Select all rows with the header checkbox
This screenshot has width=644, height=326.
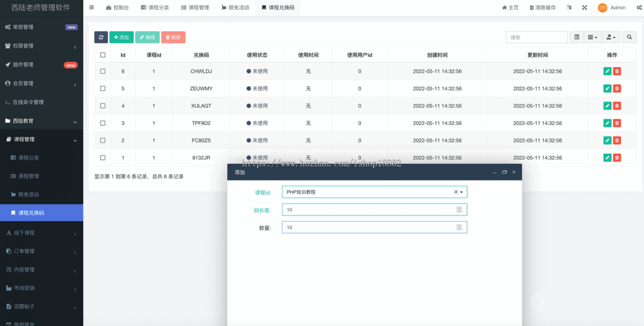click(x=103, y=54)
